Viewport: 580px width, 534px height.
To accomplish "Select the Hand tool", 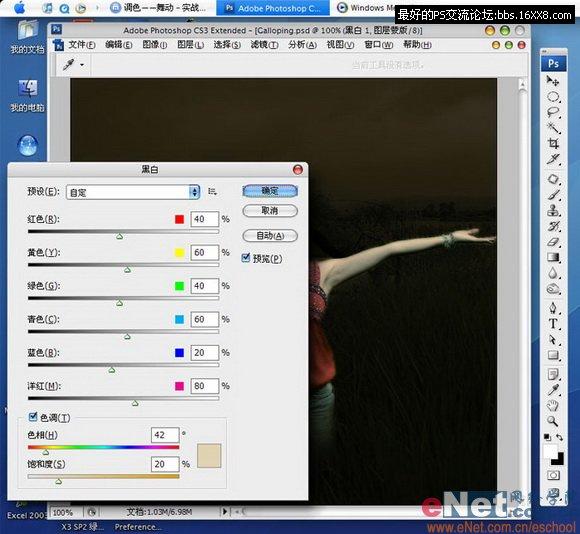I will (x=553, y=405).
